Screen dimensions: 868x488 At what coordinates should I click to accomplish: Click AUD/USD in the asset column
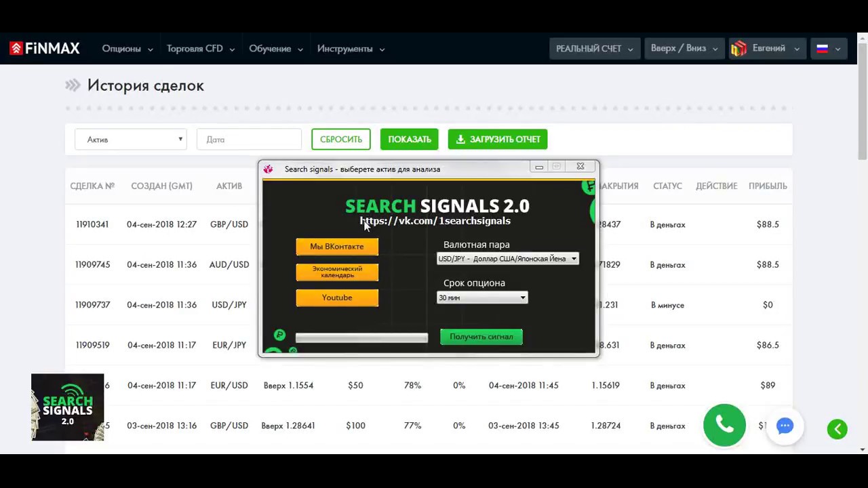[229, 264]
